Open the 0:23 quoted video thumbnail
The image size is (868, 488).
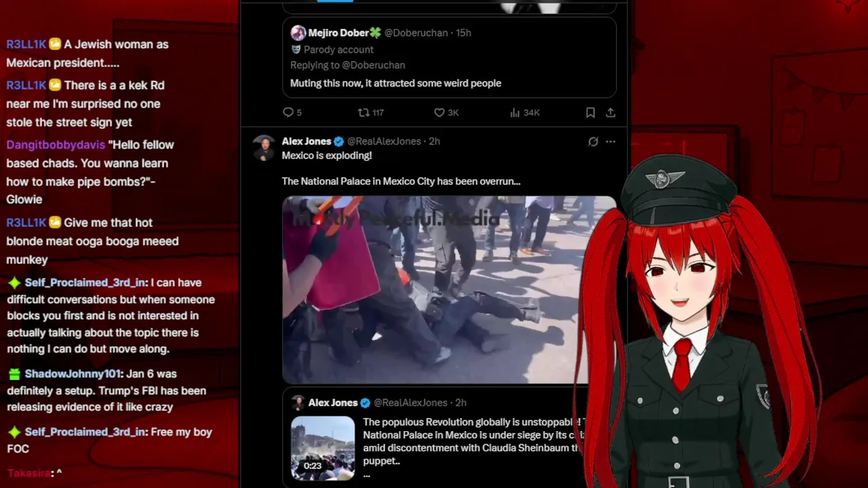click(323, 448)
